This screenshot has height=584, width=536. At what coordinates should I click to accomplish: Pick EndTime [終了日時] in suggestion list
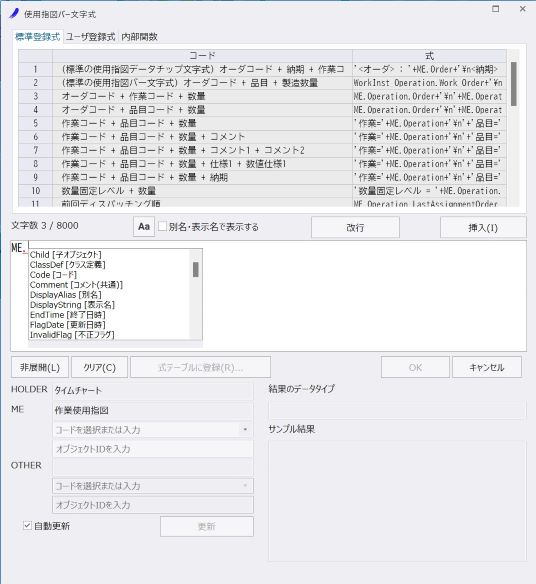tap(67, 315)
